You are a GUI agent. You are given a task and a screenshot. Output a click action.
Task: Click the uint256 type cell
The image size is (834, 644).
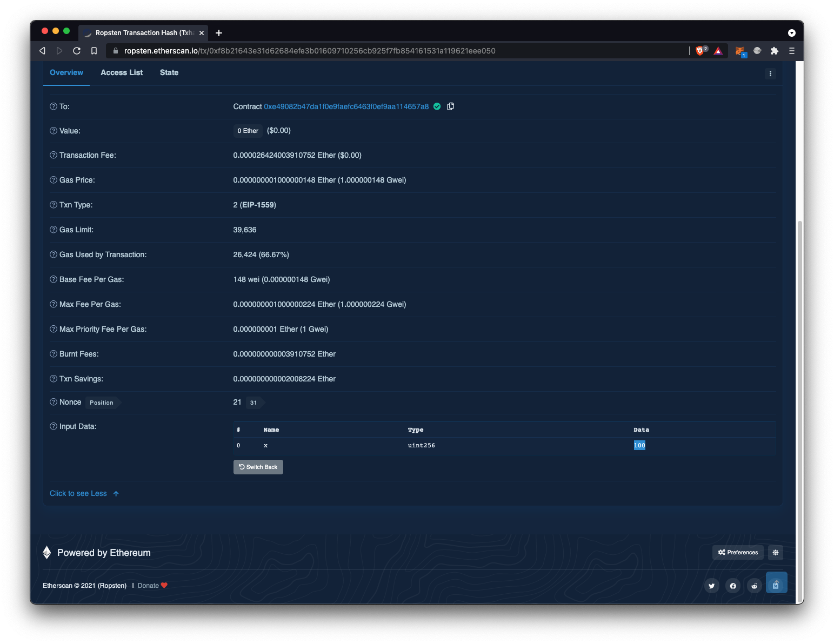tap(422, 445)
